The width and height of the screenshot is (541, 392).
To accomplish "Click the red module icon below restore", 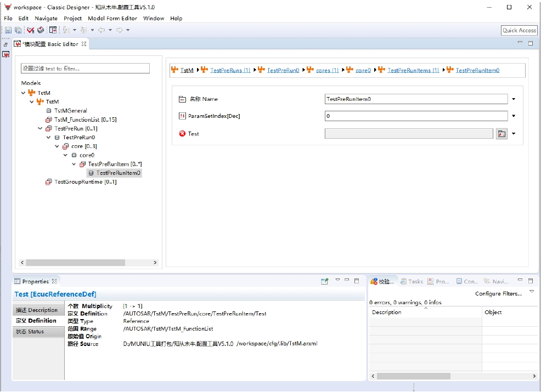I will pyautogui.click(x=6, y=54).
